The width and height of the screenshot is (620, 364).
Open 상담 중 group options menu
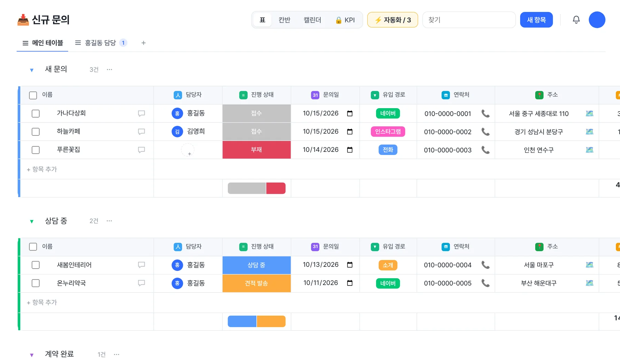[109, 221]
